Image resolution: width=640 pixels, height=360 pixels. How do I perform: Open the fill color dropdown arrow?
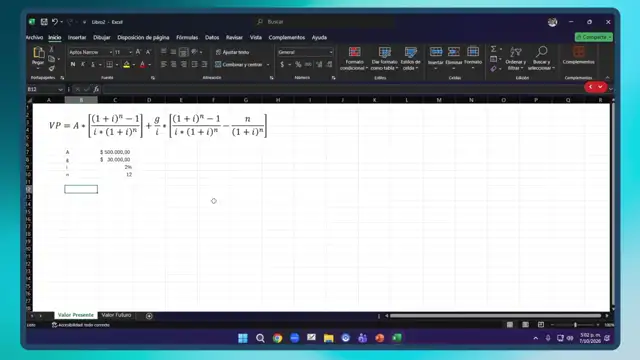coord(133,65)
